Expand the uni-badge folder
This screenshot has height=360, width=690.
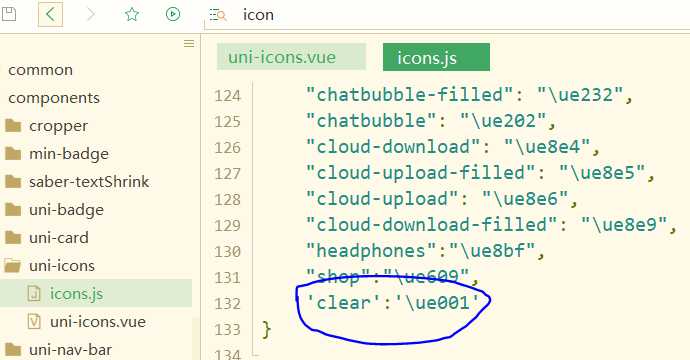coord(66,210)
